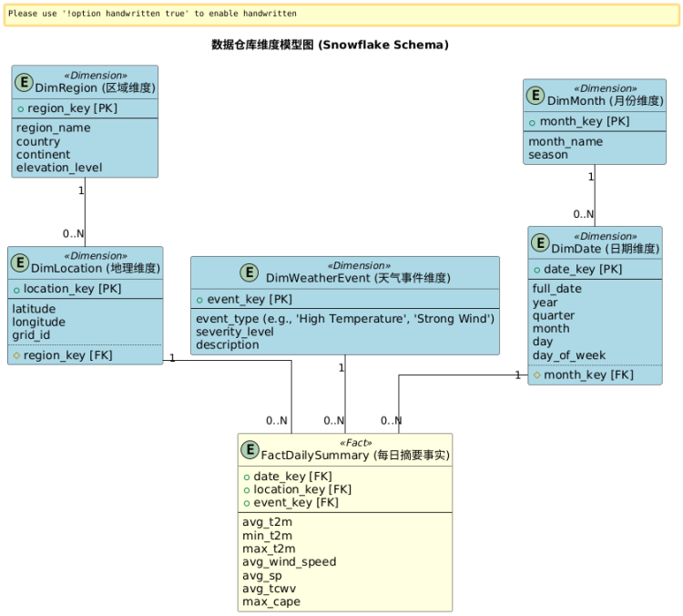Viewport: 683px width, 616px height.
Task: Click the E entity icon of DimDate
Action: coord(541,243)
